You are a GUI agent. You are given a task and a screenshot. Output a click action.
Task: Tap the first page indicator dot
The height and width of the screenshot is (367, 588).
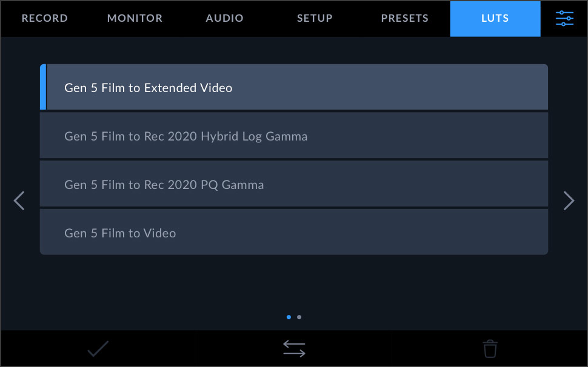287,317
